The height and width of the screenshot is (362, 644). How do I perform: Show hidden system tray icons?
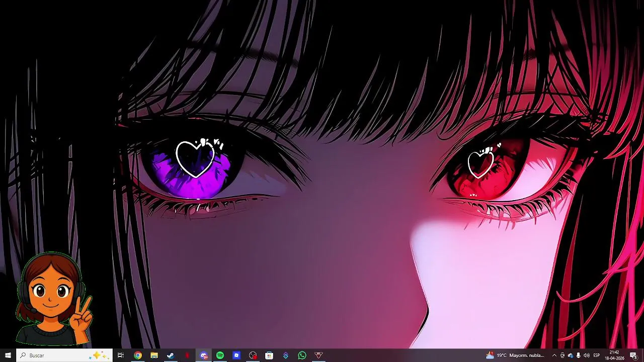pyautogui.click(x=554, y=355)
